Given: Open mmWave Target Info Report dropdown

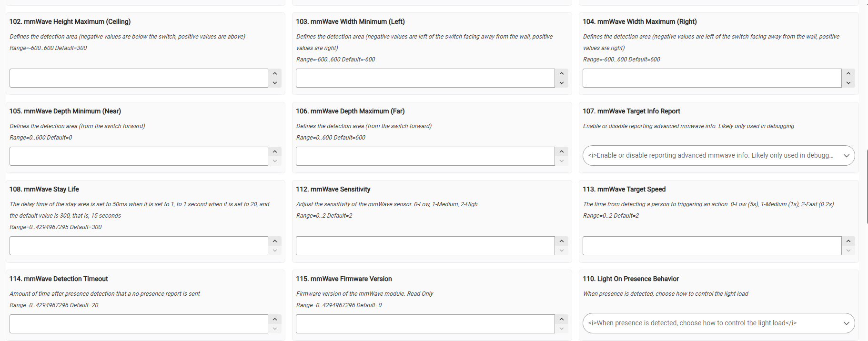Looking at the screenshot, I should pos(718,155).
